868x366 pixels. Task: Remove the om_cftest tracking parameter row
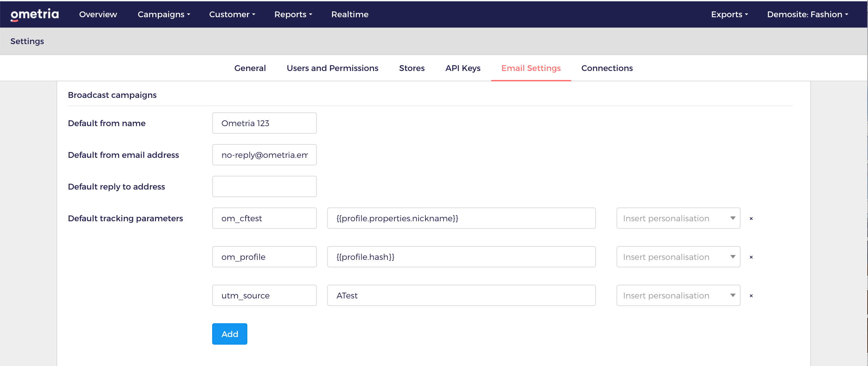751,218
